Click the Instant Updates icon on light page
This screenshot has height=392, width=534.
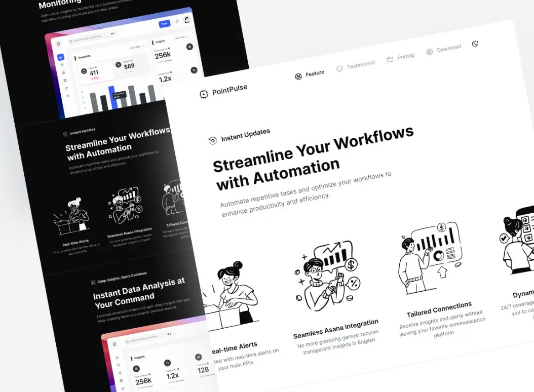point(212,140)
